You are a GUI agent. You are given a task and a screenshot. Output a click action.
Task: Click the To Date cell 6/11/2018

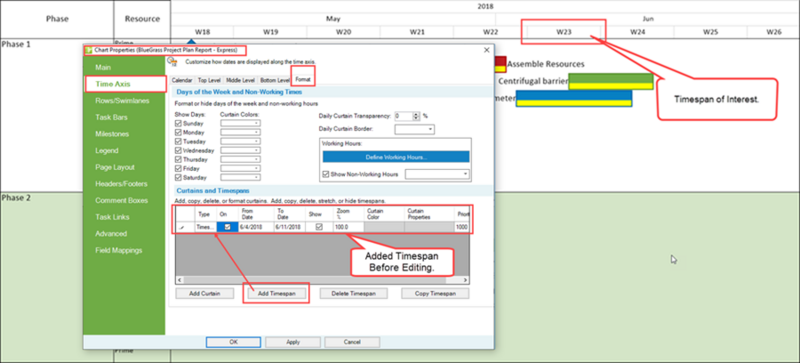[290, 227]
